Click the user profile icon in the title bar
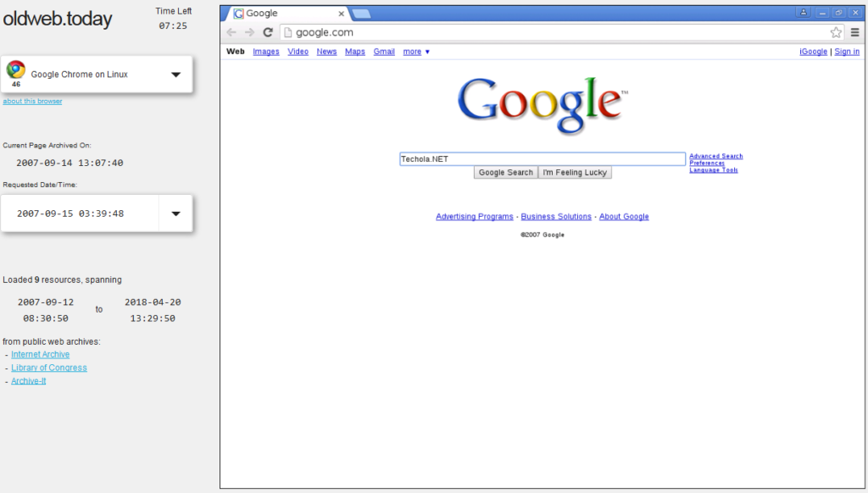Screen dimensions: 868x493 (x=804, y=13)
